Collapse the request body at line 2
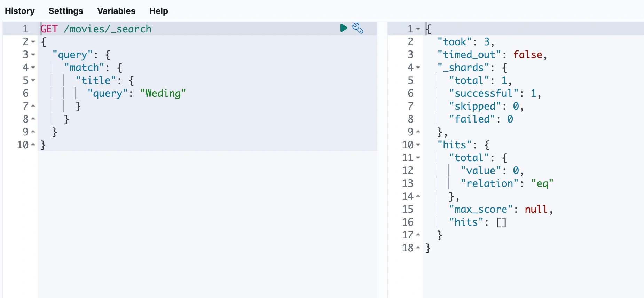 33,42
